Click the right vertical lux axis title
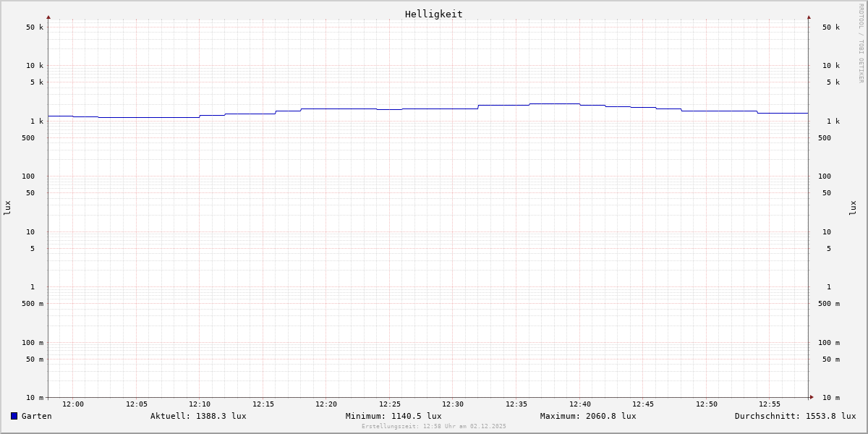The image size is (868, 434). [853, 208]
